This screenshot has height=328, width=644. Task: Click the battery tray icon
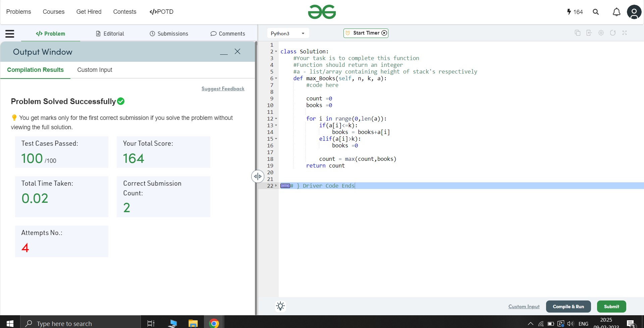[x=551, y=324]
